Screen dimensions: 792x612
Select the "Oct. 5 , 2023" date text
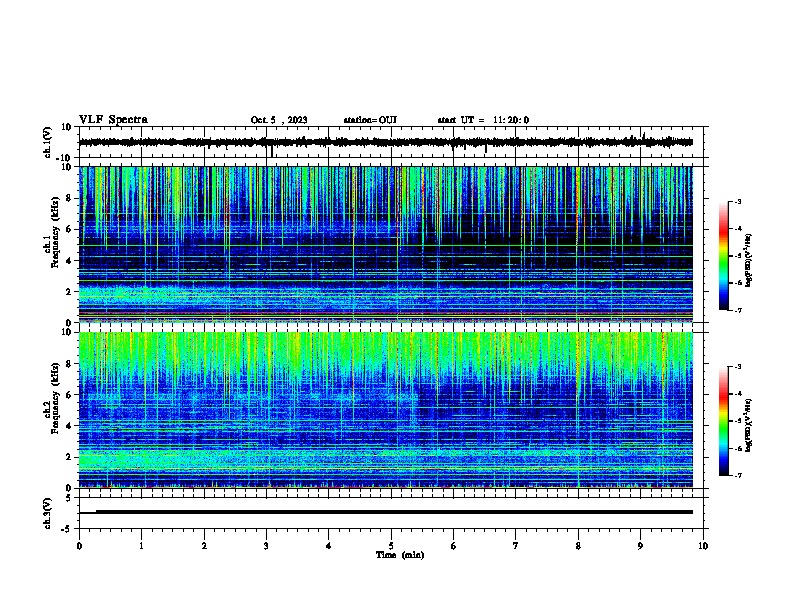tap(279, 120)
